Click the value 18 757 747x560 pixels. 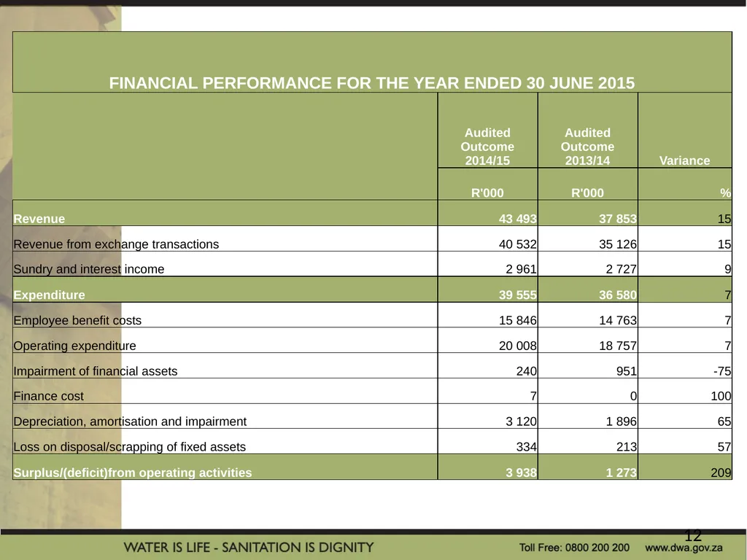coord(617,346)
